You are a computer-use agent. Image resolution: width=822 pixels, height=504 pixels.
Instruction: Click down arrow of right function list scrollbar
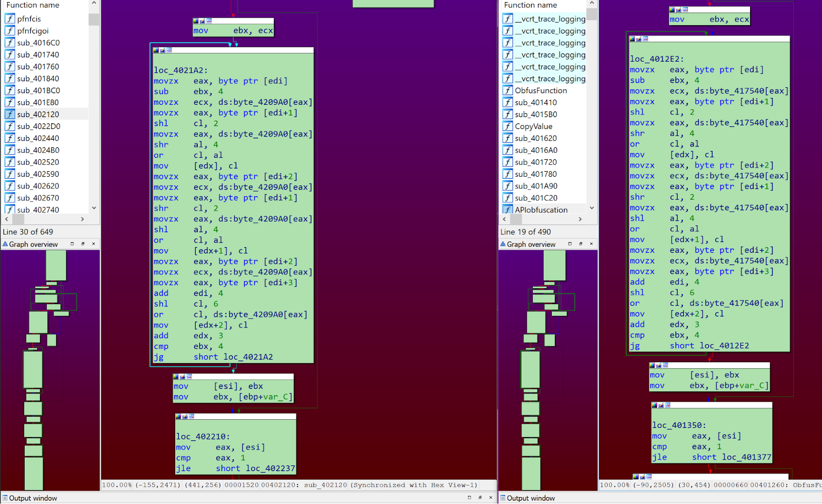(x=592, y=208)
